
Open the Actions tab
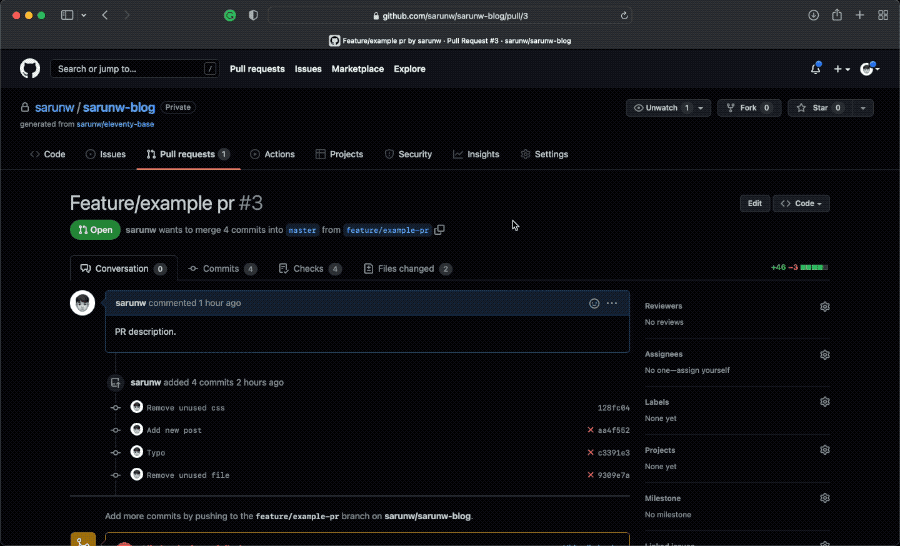pos(273,154)
